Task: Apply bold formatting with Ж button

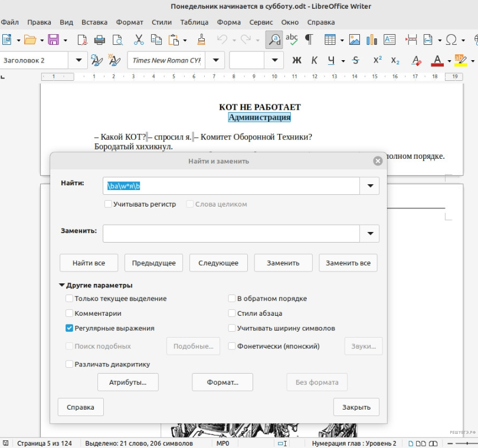Action: pos(297,61)
